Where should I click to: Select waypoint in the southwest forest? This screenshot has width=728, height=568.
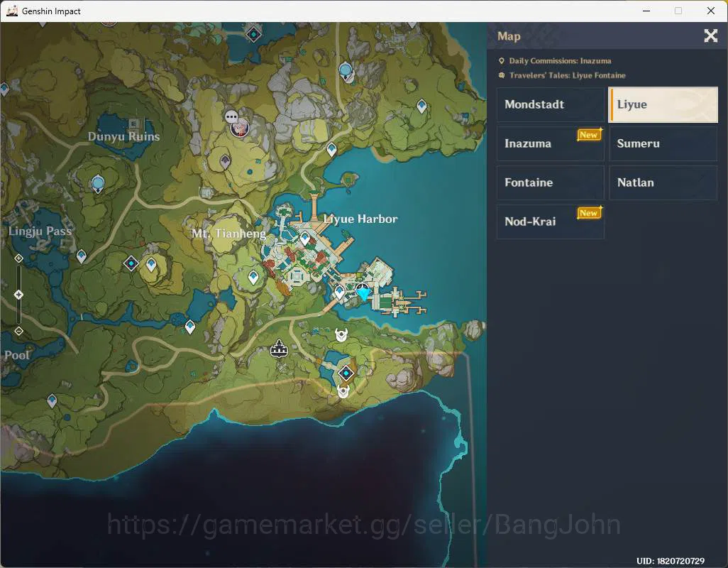(52, 400)
